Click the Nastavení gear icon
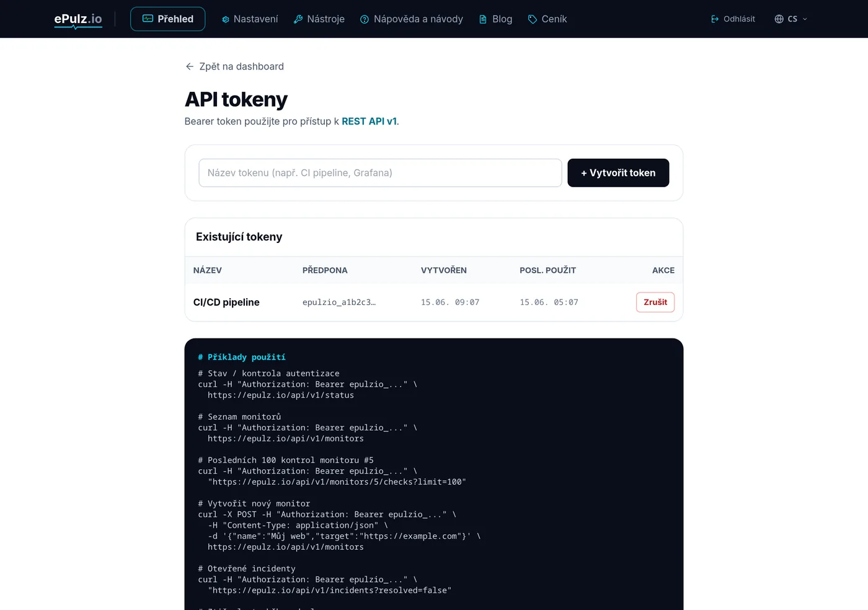This screenshot has height=610, width=868. (x=226, y=19)
